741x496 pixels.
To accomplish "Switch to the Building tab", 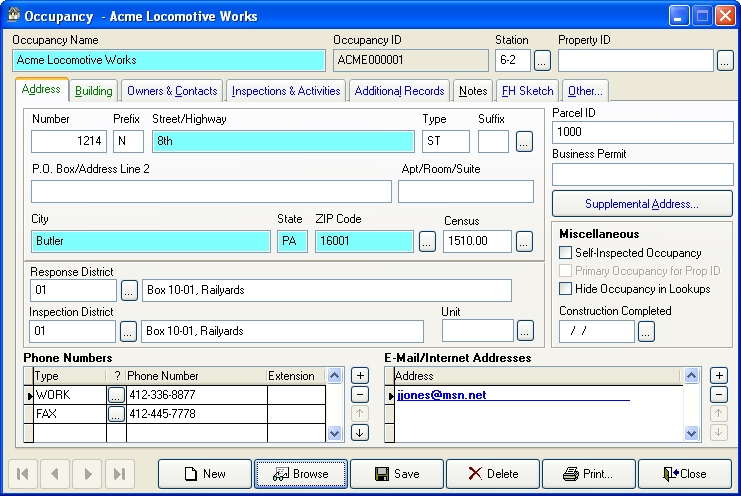I will point(94,91).
